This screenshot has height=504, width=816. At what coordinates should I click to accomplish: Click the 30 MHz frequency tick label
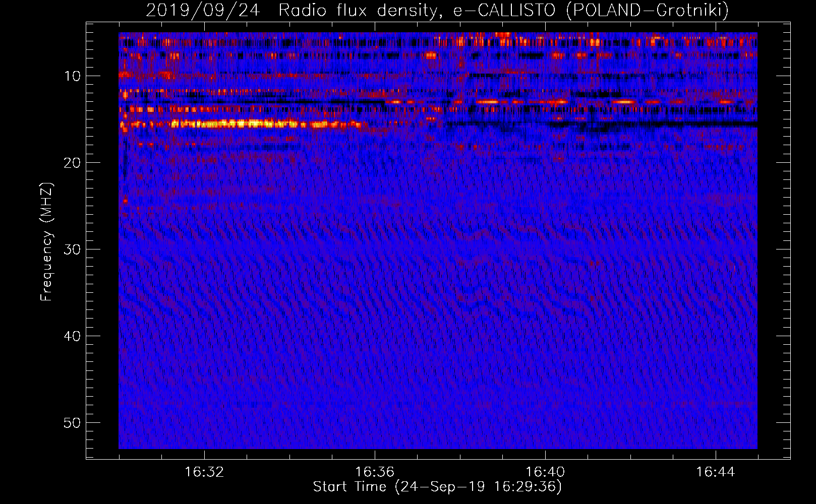[x=73, y=249]
